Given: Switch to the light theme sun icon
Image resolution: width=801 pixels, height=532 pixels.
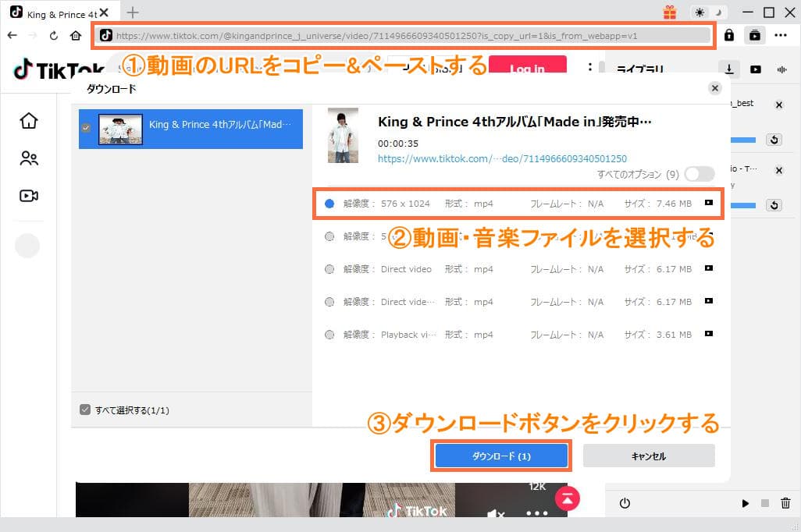Looking at the screenshot, I should point(700,12).
